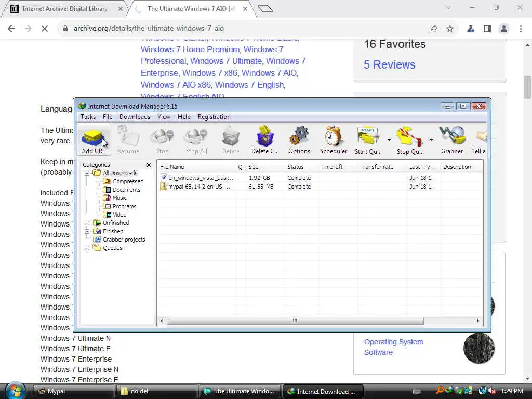Expand the Finished category node
The height and width of the screenshot is (399, 532).
coord(87,231)
